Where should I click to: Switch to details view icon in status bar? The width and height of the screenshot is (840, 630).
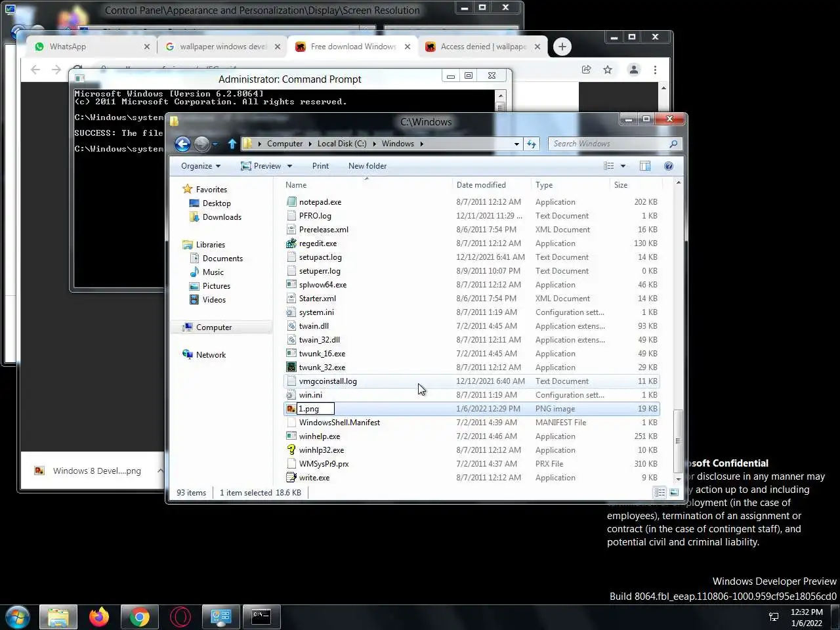click(660, 492)
